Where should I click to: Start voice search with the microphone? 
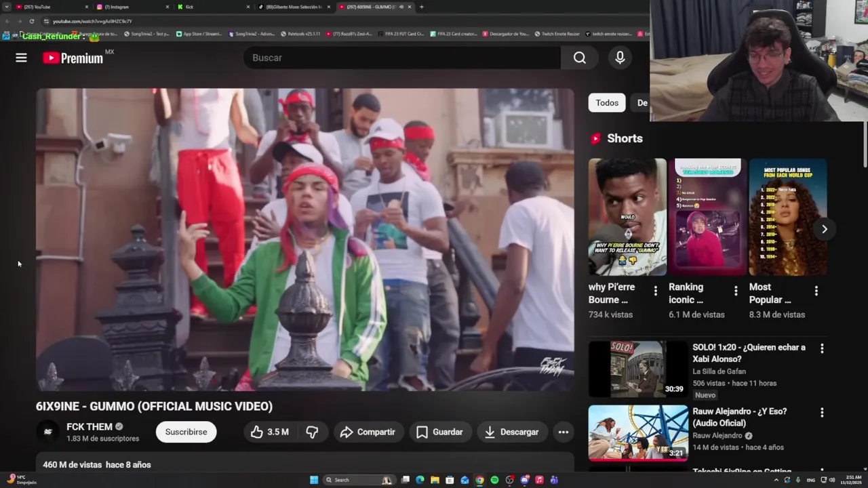pyautogui.click(x=620, y=58)
